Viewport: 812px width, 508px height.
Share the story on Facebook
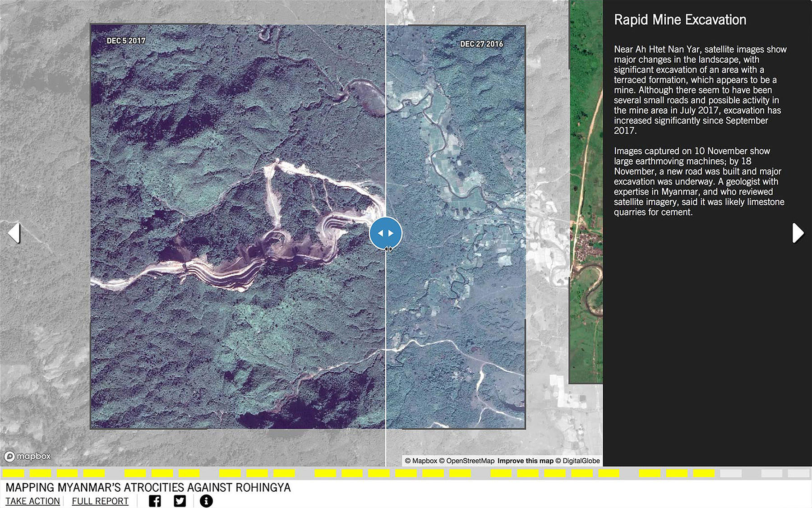[155, 501]
